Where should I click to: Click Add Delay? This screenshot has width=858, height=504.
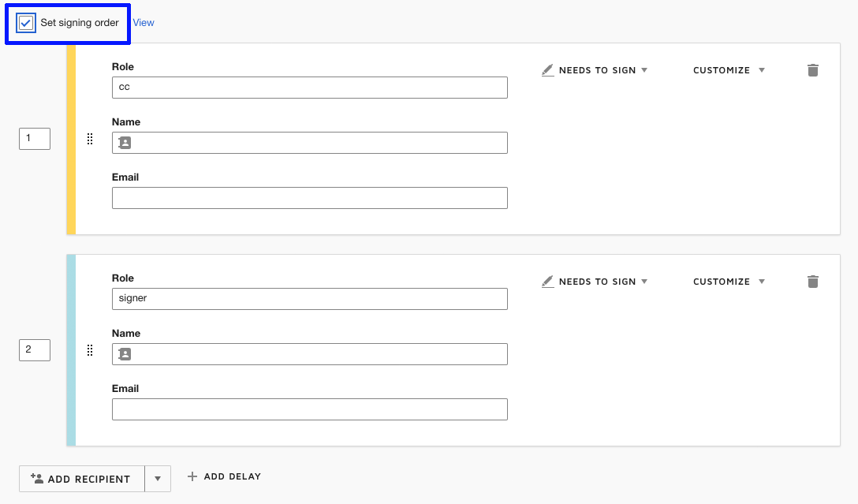pyautogui.click(x=224, y=476)
